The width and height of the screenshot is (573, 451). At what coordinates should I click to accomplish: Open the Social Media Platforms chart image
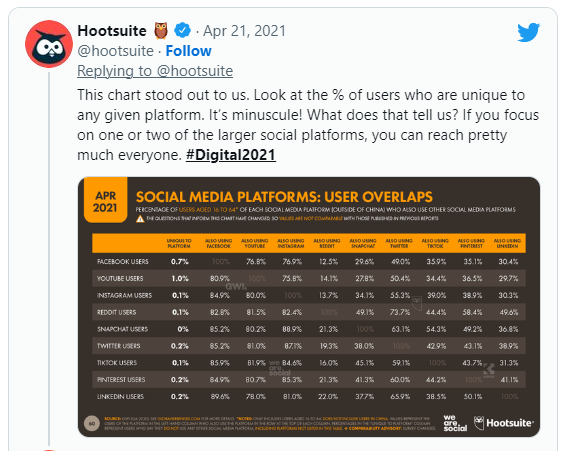[309, 307]
